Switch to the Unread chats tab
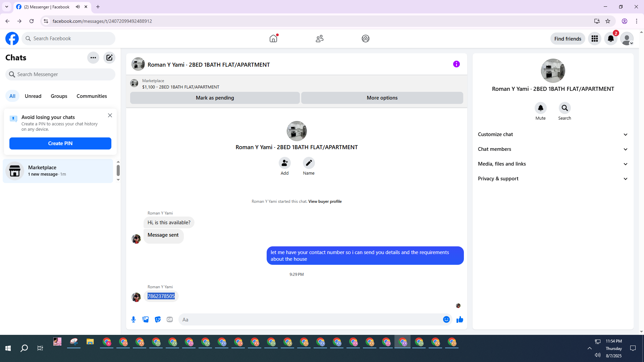Screen dimensions: 644x362 coord(33,96)
